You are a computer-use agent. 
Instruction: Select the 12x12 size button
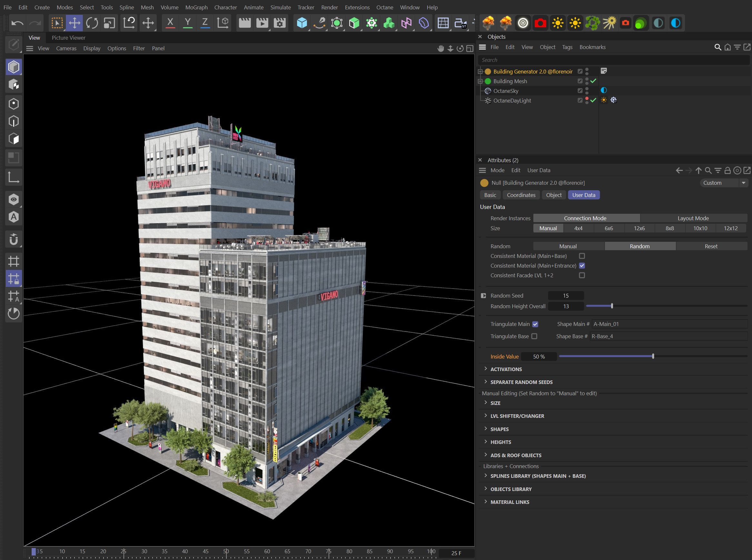[x=731, y=228]
